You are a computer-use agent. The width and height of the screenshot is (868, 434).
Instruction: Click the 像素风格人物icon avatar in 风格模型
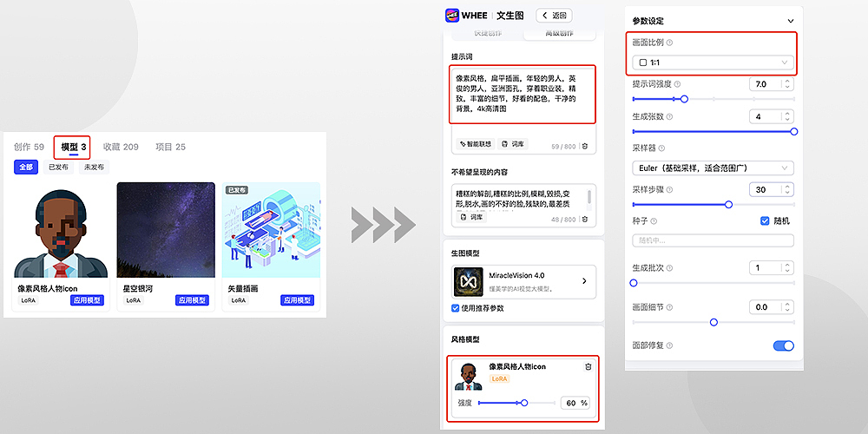tap(469, 377)
